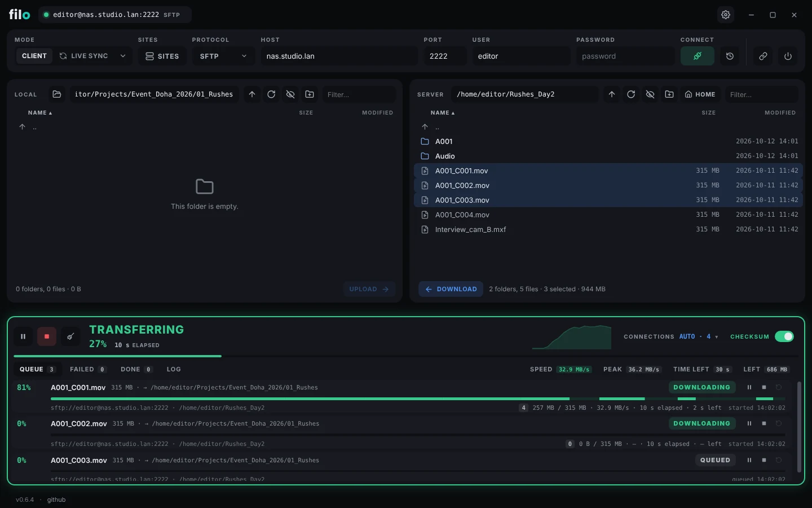The width and height of the screenshot is (812, 508).
Task: Create new folder in server pane
Action: [669, 94]
